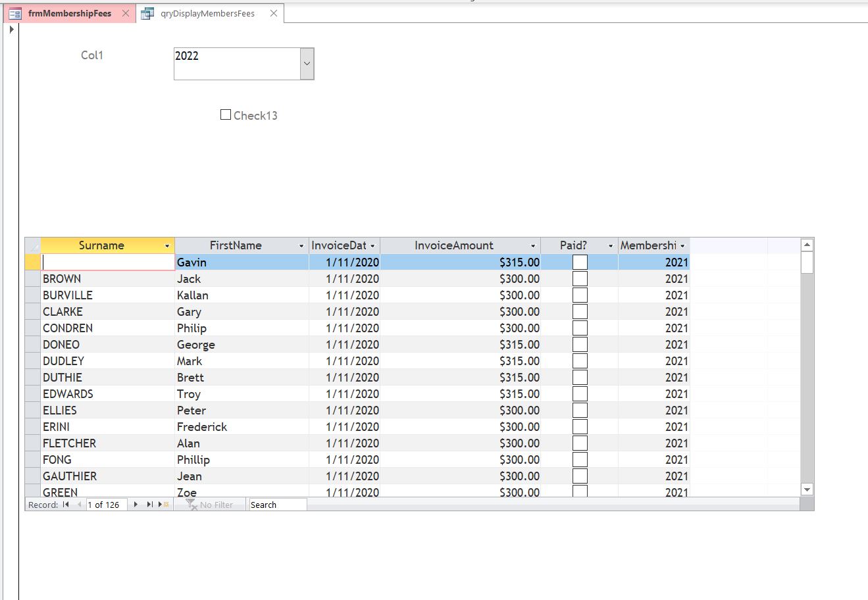
Task: Open the Col1 year combo box dropdown
Action: [307, 64]
